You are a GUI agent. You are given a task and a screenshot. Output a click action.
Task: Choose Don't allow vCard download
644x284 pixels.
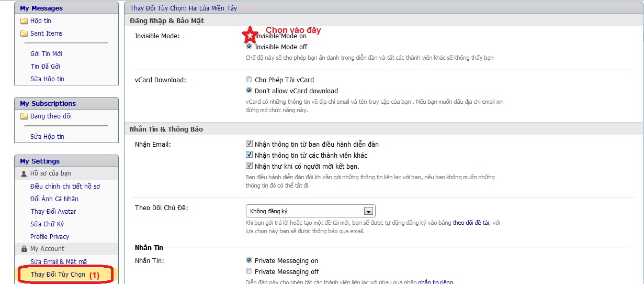pos(249,91)
